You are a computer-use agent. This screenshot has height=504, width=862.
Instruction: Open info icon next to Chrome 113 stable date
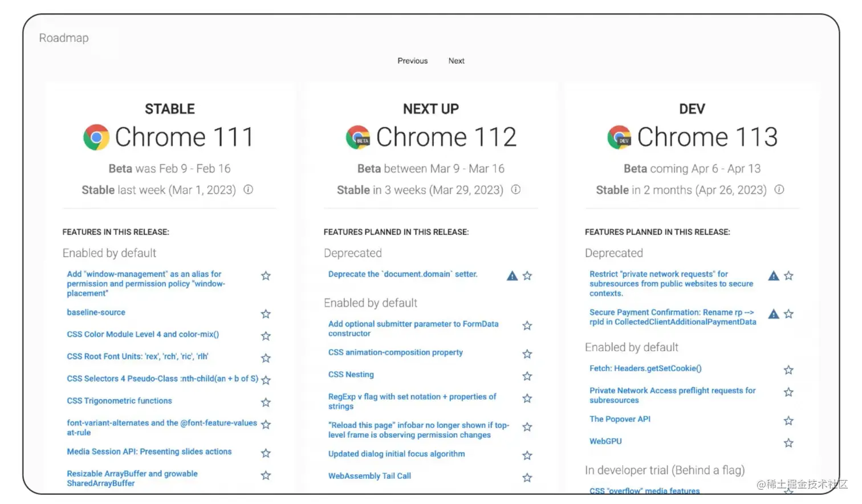779,190
